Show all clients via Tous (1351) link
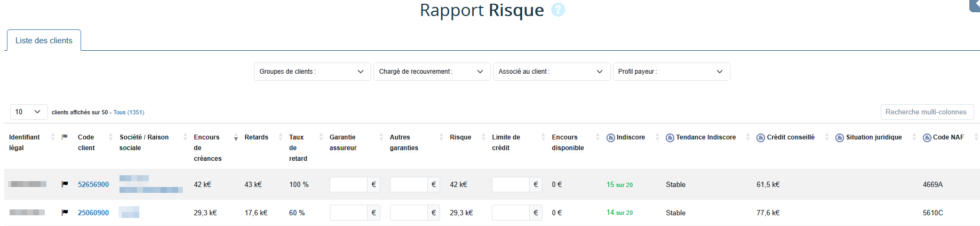This screenshot has height=226, width=980. click(129, 112)
